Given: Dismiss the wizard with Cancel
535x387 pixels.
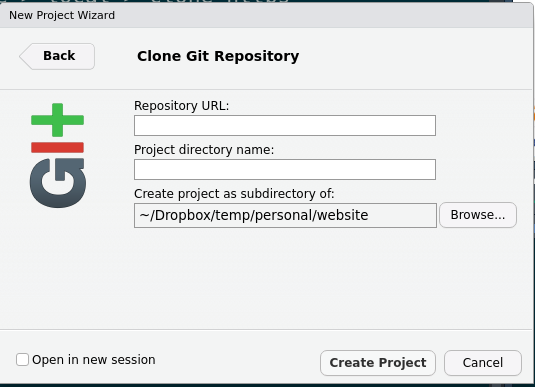Looking at the screenshot, I should (x=483, y=363).
